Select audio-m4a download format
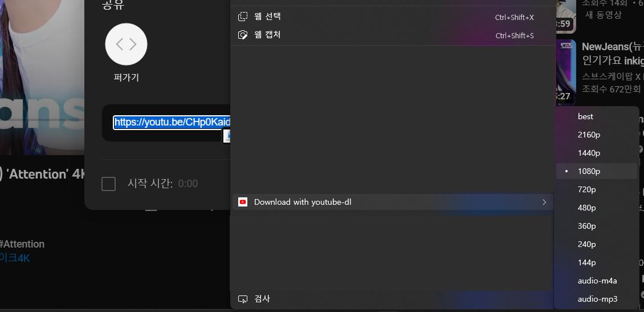 coord(597,281)
